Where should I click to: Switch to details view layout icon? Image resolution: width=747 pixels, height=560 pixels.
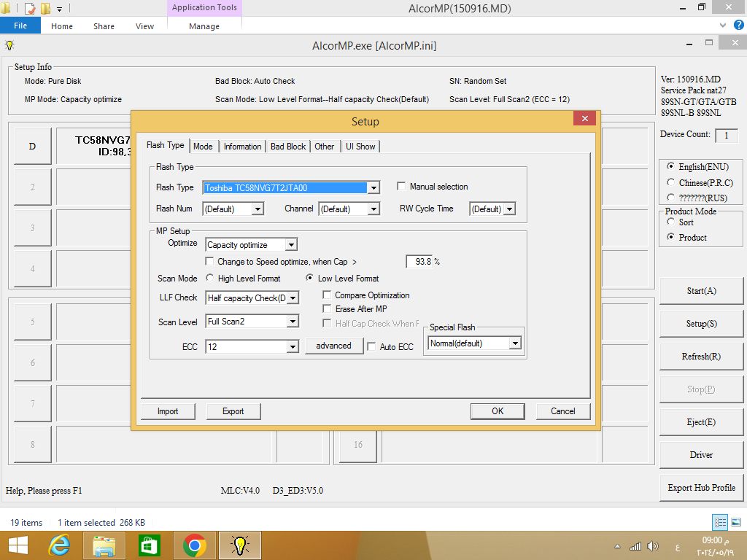(x=720, y=522)
